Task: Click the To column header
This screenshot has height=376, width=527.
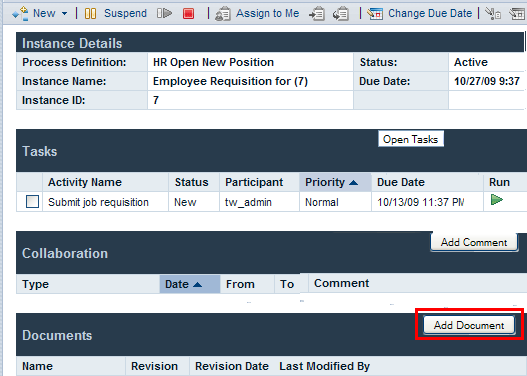Action: (x=287, y=284)
